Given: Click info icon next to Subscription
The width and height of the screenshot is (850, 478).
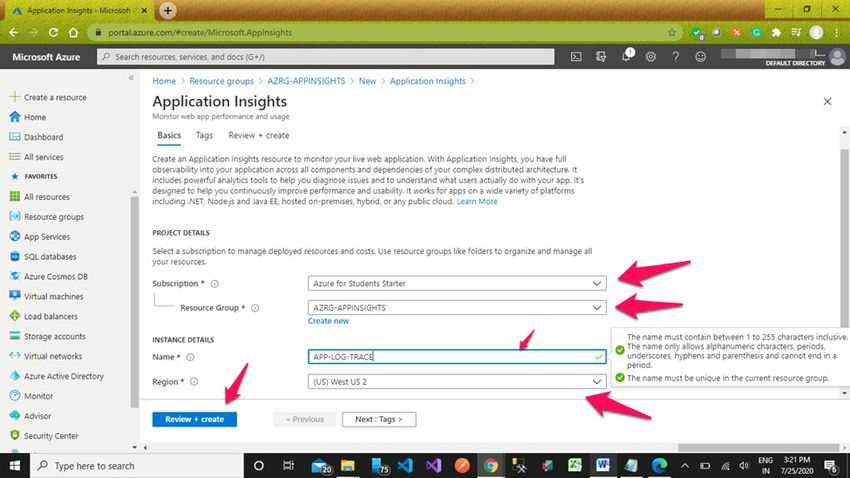Looking at the screenshot, I should pyautogui.click(x=215, y=283).
